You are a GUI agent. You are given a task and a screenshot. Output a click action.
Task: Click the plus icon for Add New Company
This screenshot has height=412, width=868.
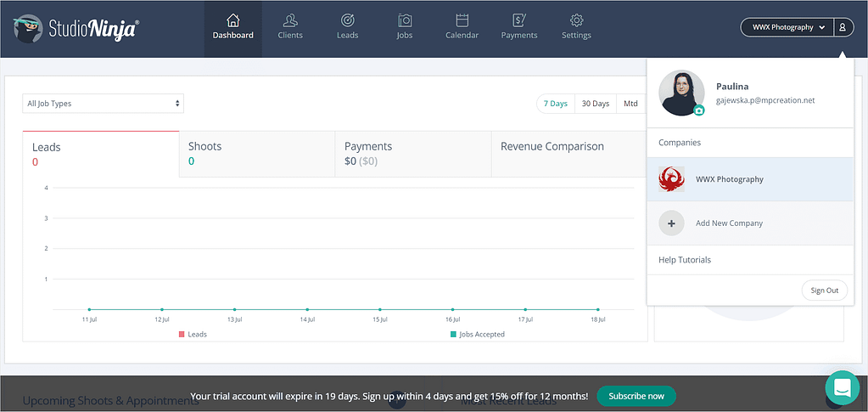[x=671, y=223]
